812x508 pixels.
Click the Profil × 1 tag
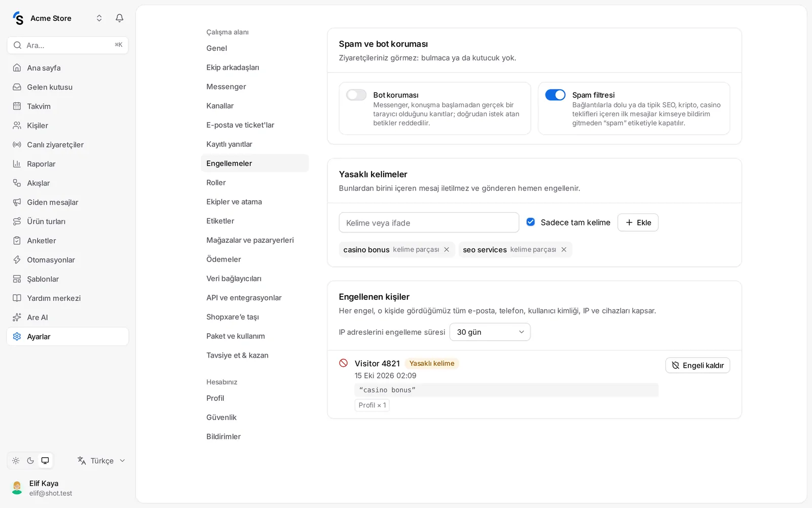(x=372, y=405)
